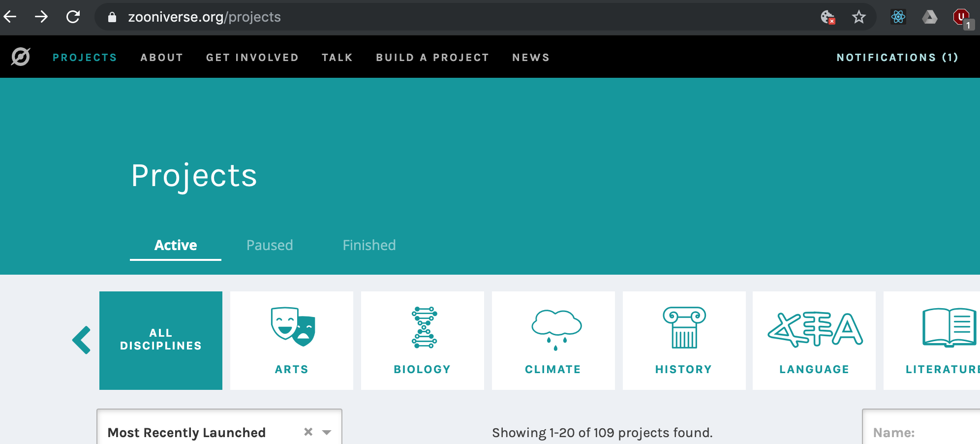The image size is (980, 444).
Task: Select the All Disciplines filter
Action: click(161, 340)
